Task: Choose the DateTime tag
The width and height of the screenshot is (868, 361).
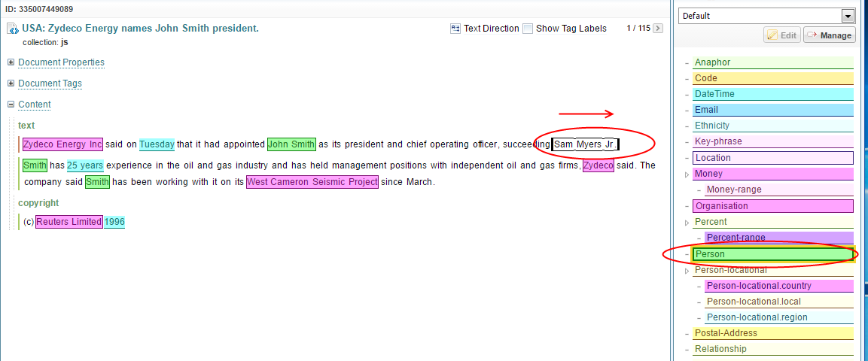Action: click(772, 94)
